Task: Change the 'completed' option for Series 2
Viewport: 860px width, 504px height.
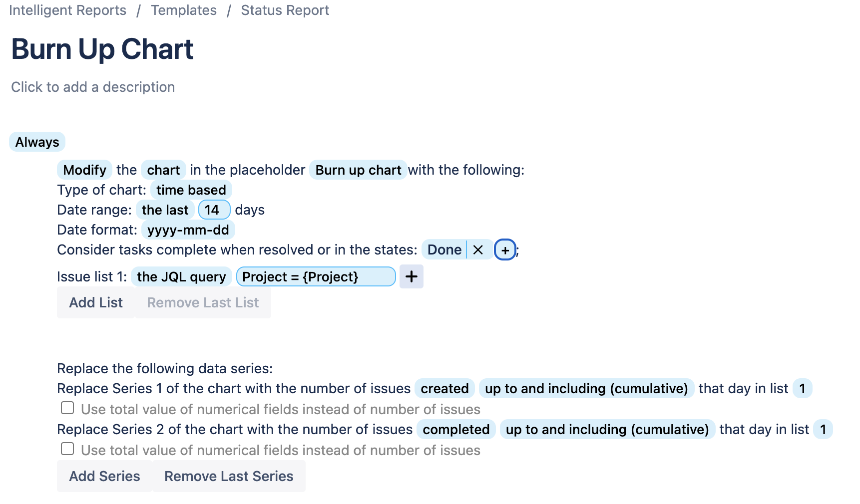Action: coord(455,429)
